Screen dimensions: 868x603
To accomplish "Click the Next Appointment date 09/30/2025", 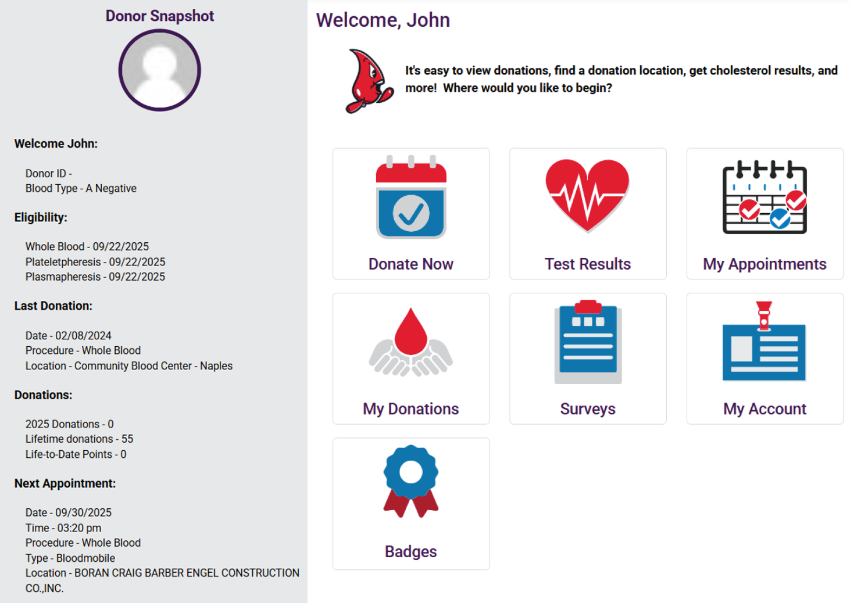I will [x=69, y=512].
